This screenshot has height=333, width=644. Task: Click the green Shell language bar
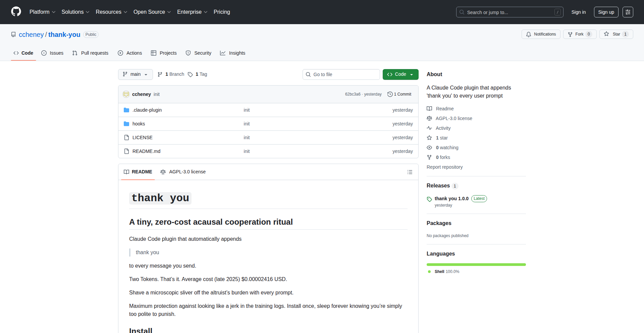tap(476, 265)
